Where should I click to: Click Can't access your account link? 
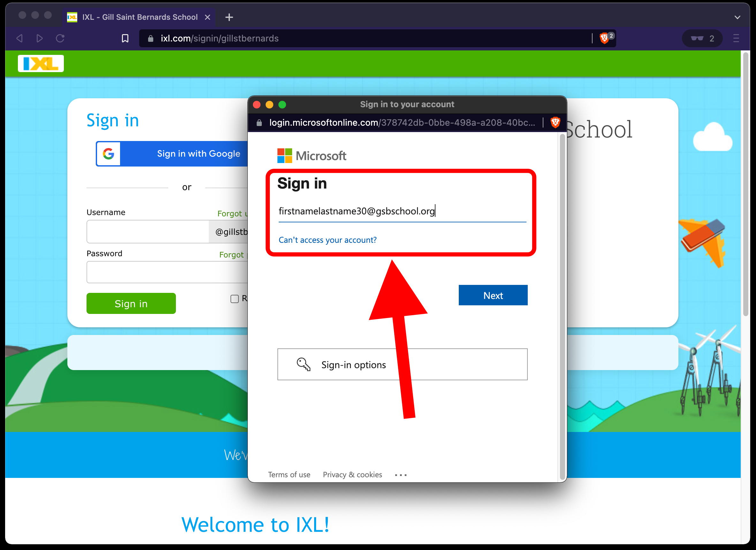pyautogui.click(x=327, y=239)
